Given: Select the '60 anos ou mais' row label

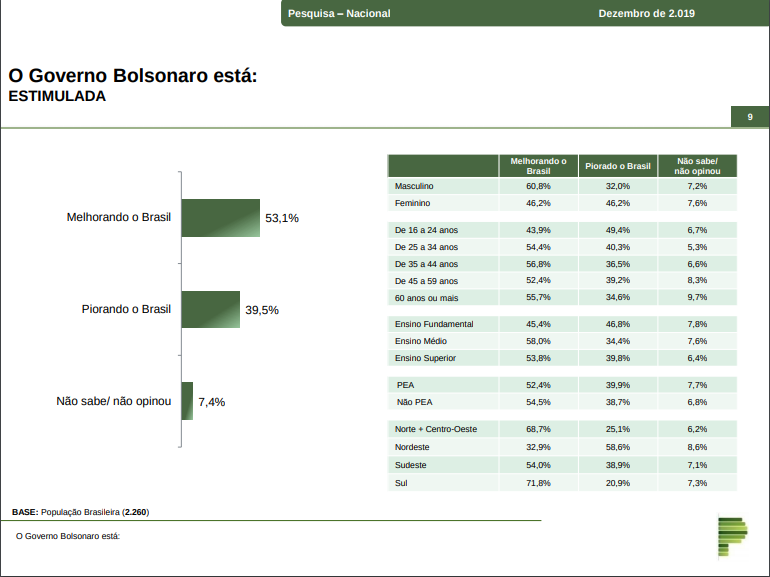Looking at the screenshot, I should click(x=426, y=298).
